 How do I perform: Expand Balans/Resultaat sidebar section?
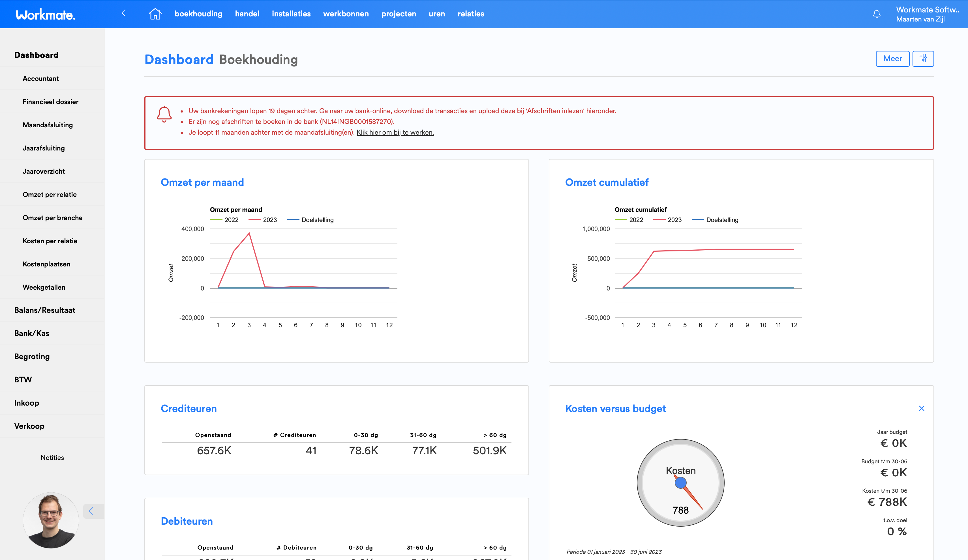[x=44, y=310]
